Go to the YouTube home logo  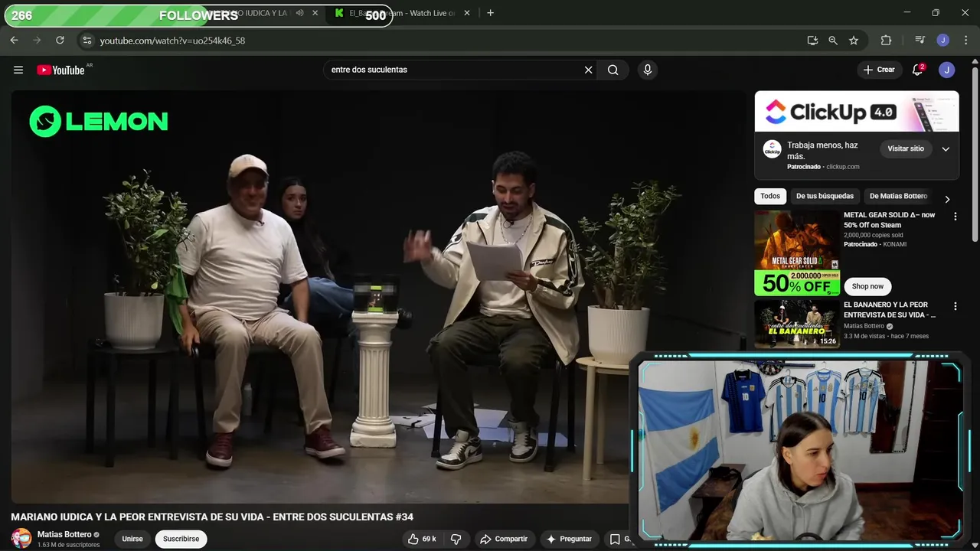pyautogui.click(x=61, y=70)
